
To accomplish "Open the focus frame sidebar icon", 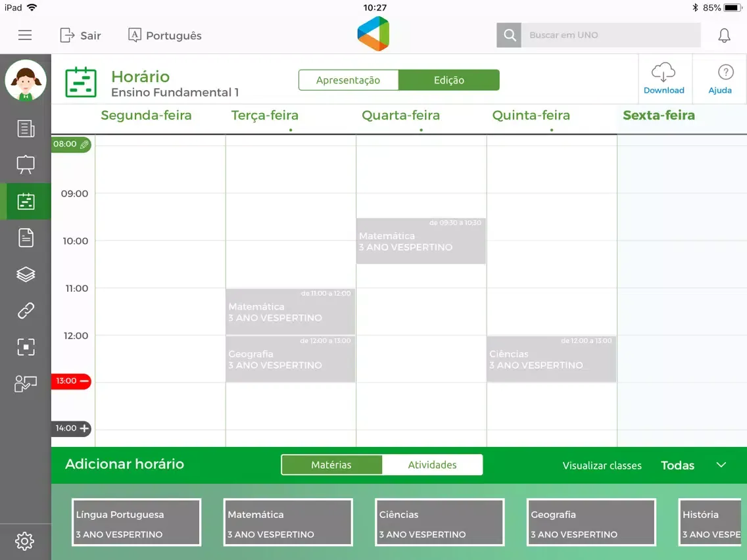I will [x=26, y=347].
